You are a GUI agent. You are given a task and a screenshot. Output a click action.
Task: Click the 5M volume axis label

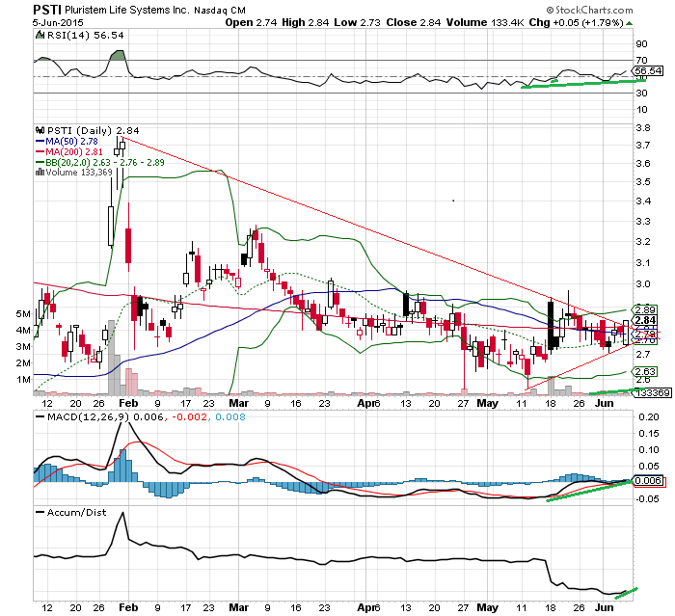click(23, 314)
